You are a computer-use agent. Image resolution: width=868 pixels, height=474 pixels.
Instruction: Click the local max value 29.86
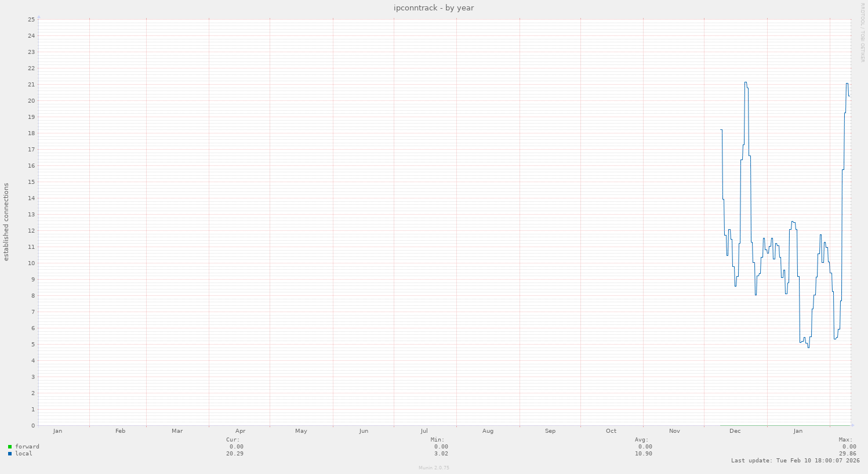pyautogui.click(x=847, y=454)
